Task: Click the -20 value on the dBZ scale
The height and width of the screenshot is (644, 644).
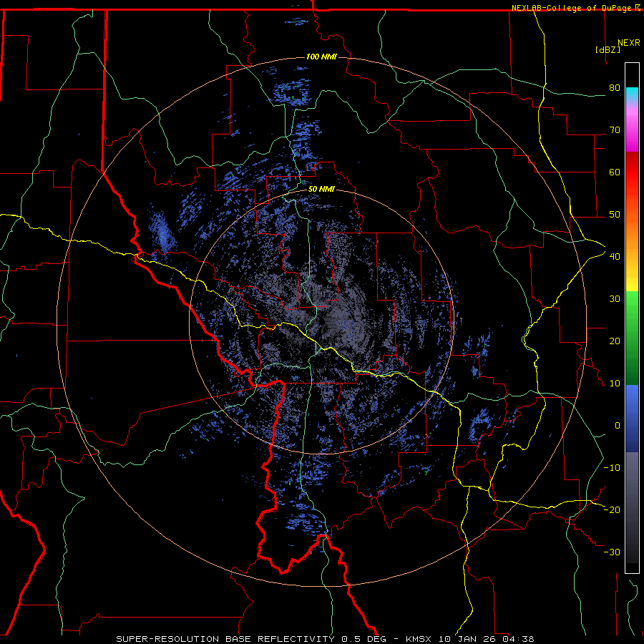Action: tap(612, 509)
